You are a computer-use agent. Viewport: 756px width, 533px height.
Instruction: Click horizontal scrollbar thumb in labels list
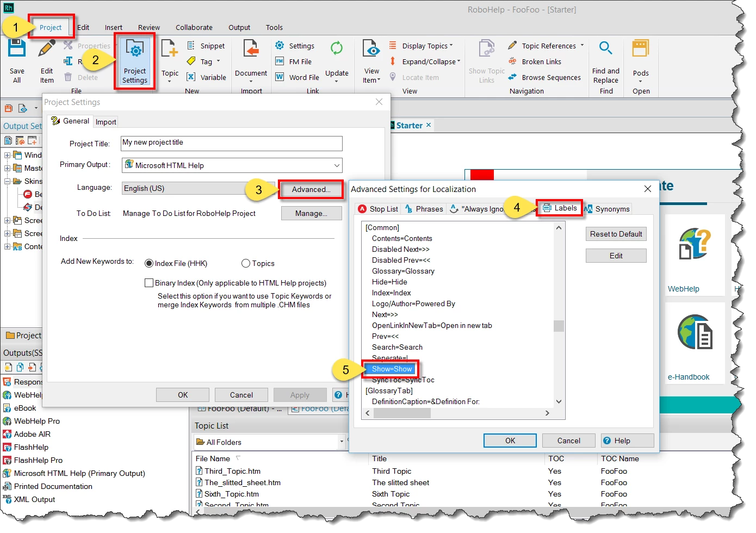click(x=402, y=413)
